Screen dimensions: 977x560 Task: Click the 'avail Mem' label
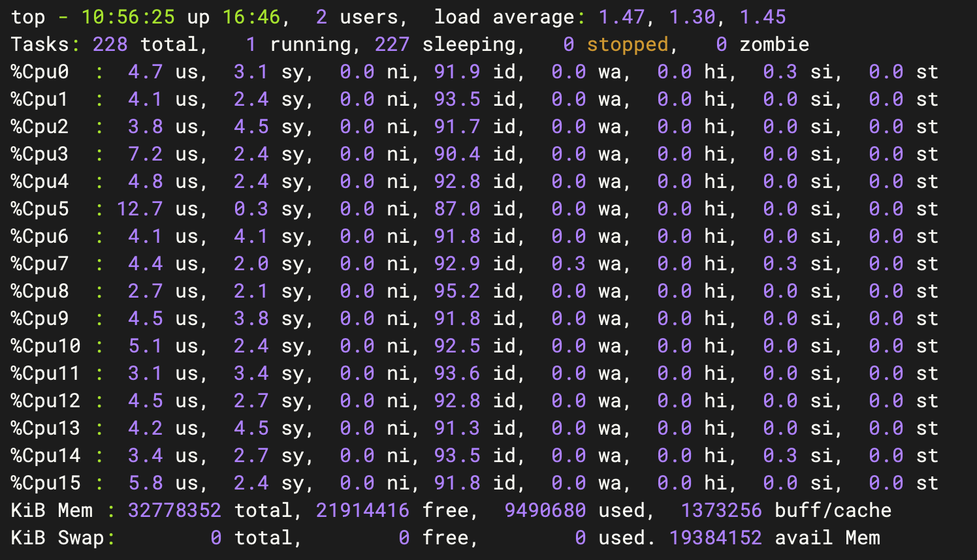(x=827, y=538)
